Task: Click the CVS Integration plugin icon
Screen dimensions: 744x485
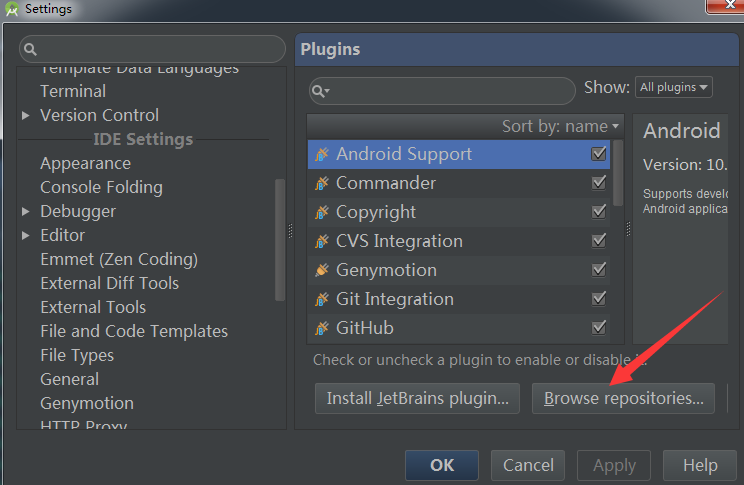Action: (x=322, y=241)
